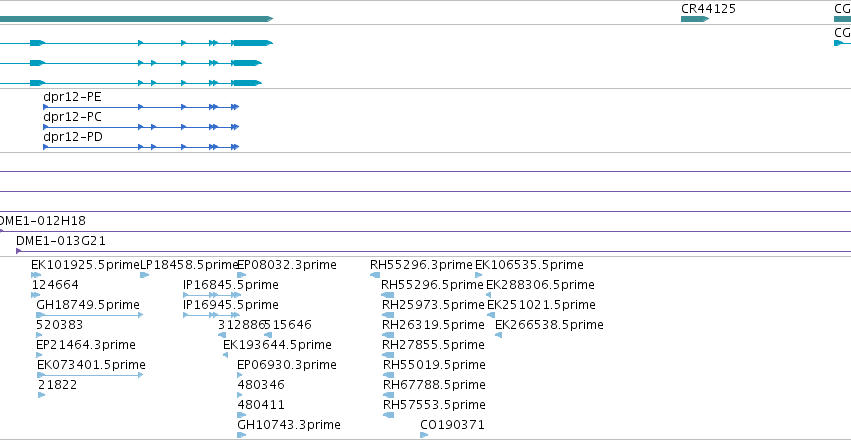
Task: Click the EP21464.3prime label
Action: 86,345
